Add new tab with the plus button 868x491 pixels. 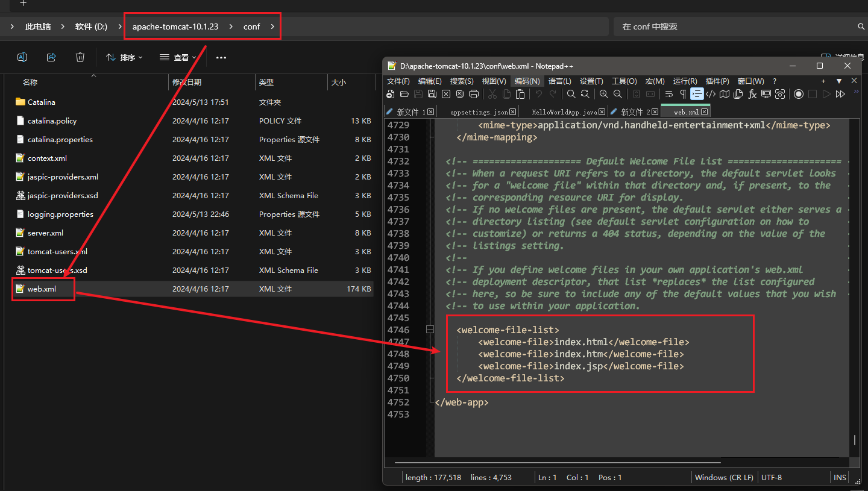coord(823,81)
